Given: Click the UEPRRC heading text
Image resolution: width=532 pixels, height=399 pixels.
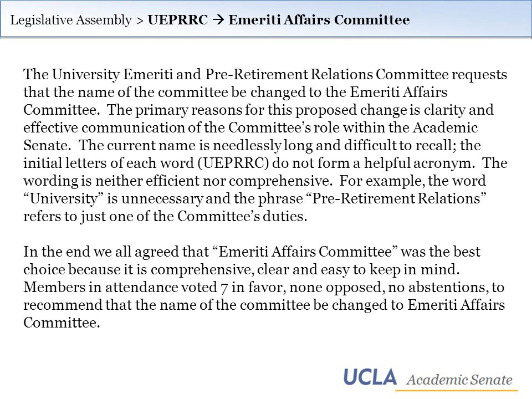Looking at the screenshot, I should pyautogui.click(x=178, y=20).
